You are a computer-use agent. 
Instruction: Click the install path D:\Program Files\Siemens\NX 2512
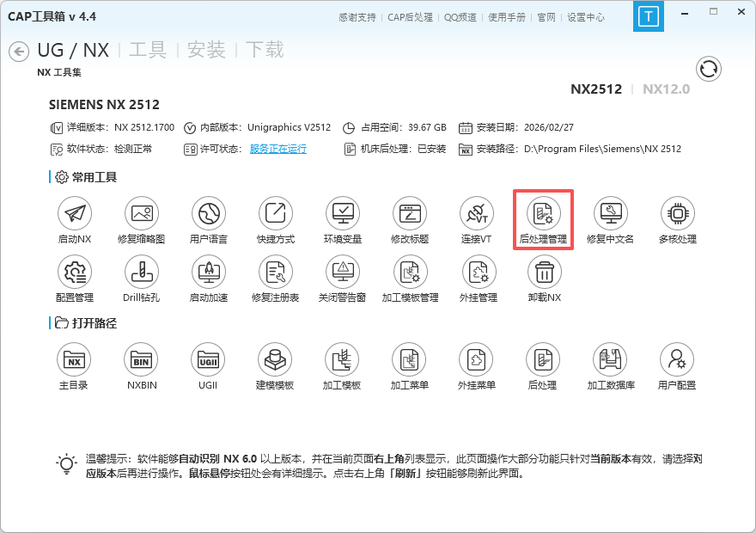[603, 149]
